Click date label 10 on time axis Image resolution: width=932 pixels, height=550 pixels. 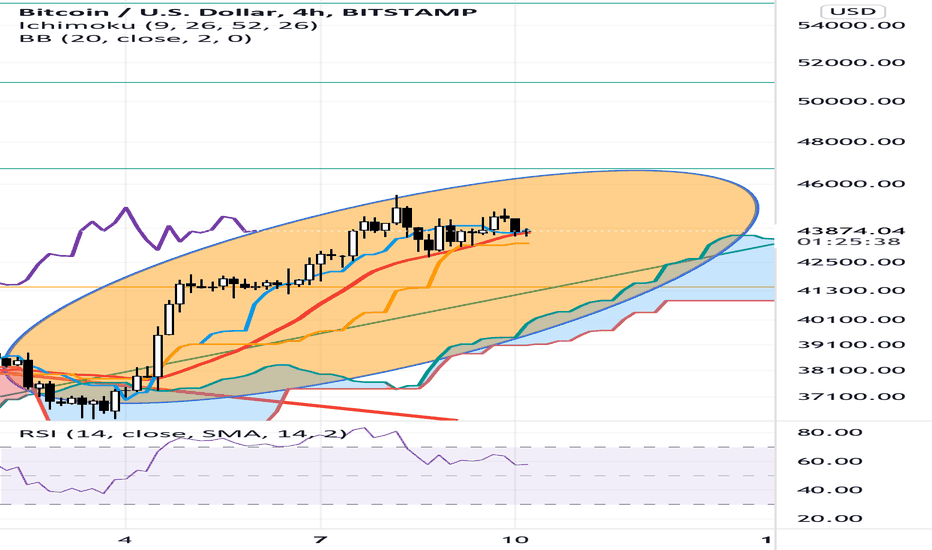point(515,540)
